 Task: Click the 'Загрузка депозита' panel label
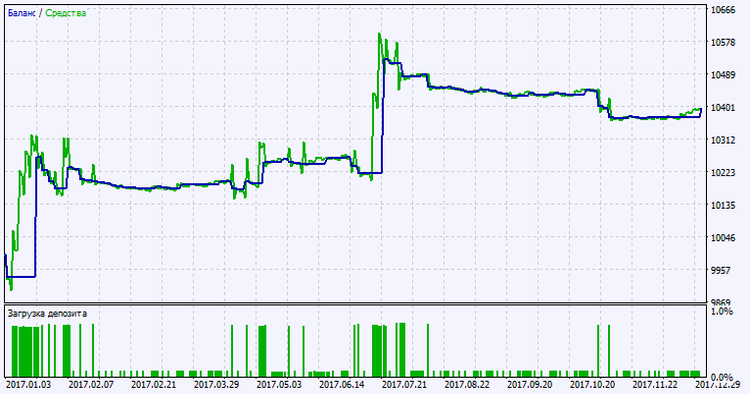[x=47, y=314]
